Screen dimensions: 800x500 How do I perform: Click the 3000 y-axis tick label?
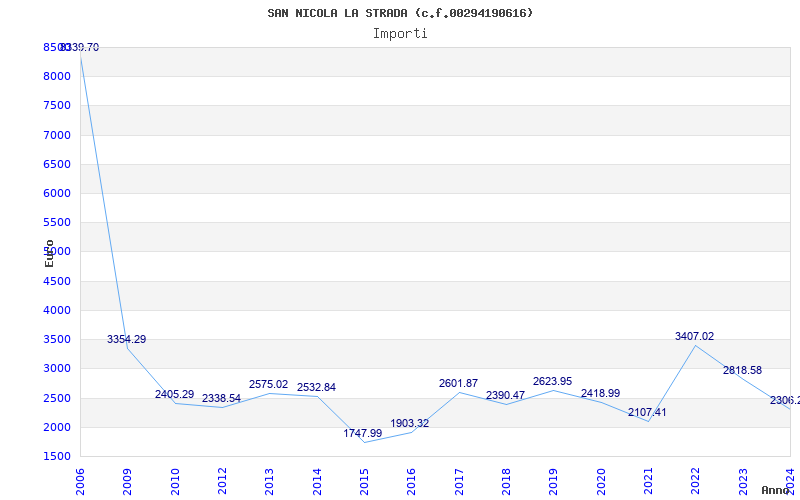click(57, 368)
